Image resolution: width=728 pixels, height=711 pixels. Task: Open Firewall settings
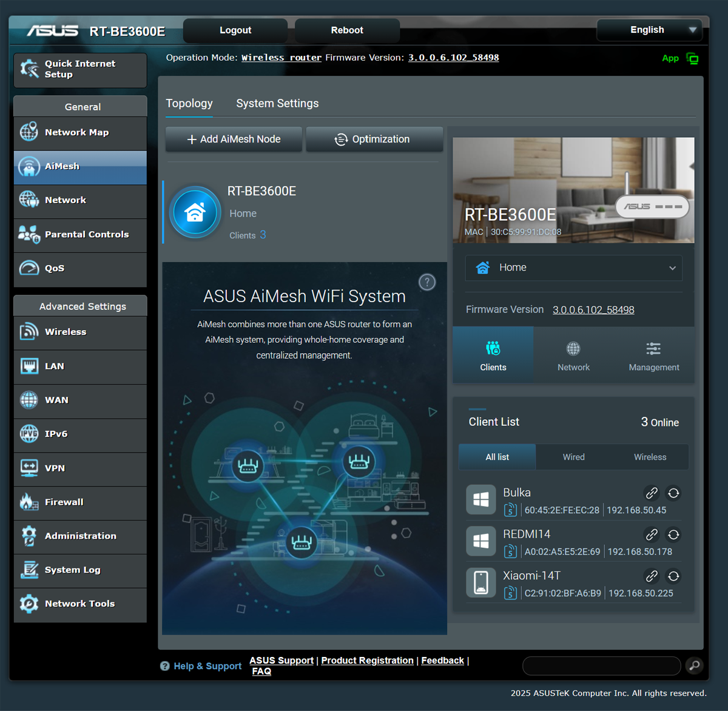[80, 502]
